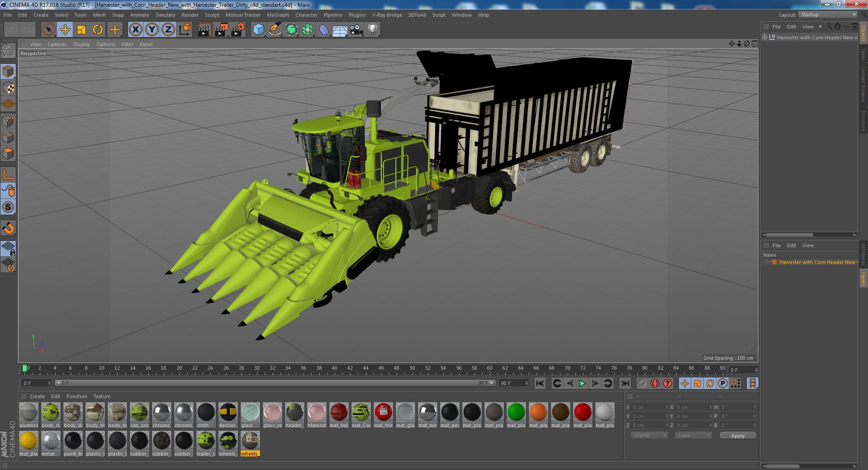Open the V-Ray Bridge menu
The image size is (868, 470).
(x=387, y=15)
